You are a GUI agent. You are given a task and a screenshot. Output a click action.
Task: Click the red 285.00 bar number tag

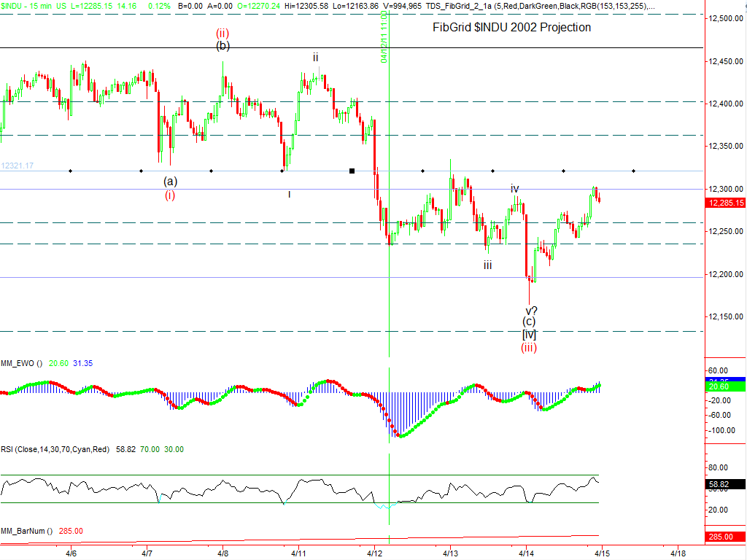tap(724, 537)
